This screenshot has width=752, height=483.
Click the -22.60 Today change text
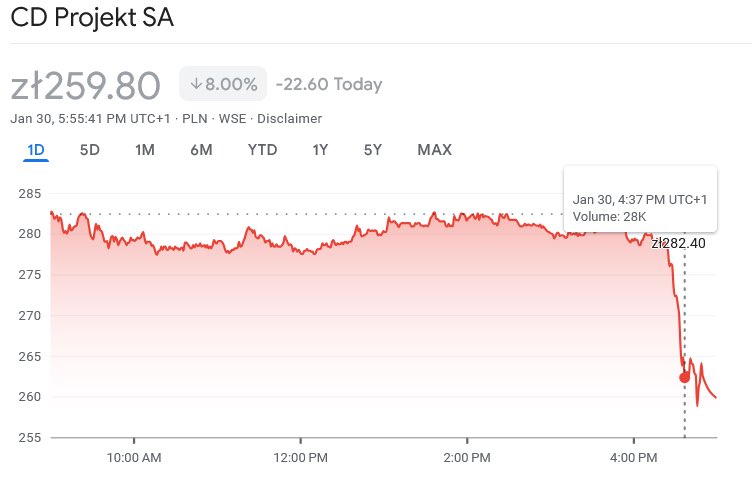pyautogui.click(x=329, y=84)
